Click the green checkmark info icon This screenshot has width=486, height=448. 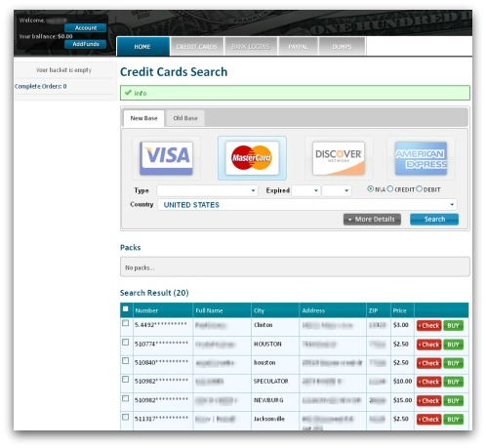(x=128, y=93)
